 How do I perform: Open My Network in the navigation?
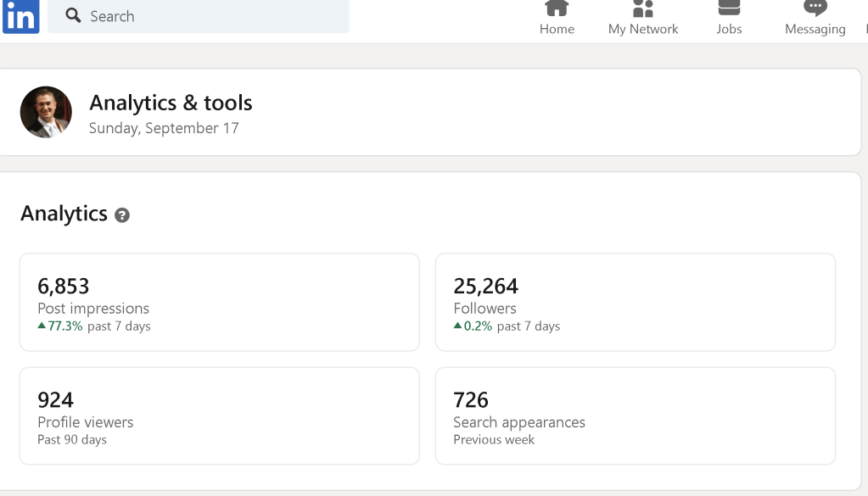[642, 19]
